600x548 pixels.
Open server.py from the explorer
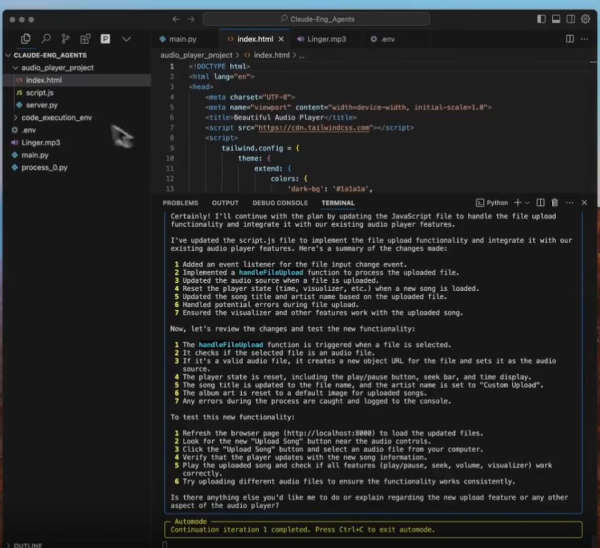[41, 105]
